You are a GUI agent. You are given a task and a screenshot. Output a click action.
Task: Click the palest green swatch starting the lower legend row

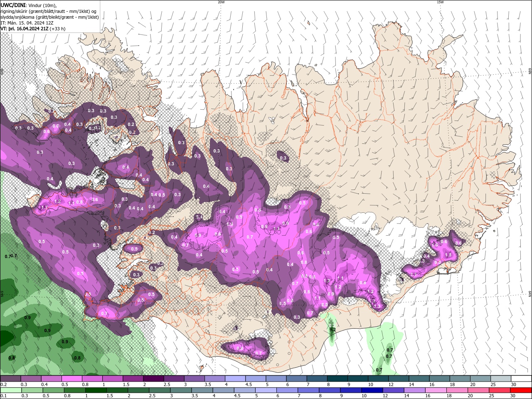tap(11, 390)
